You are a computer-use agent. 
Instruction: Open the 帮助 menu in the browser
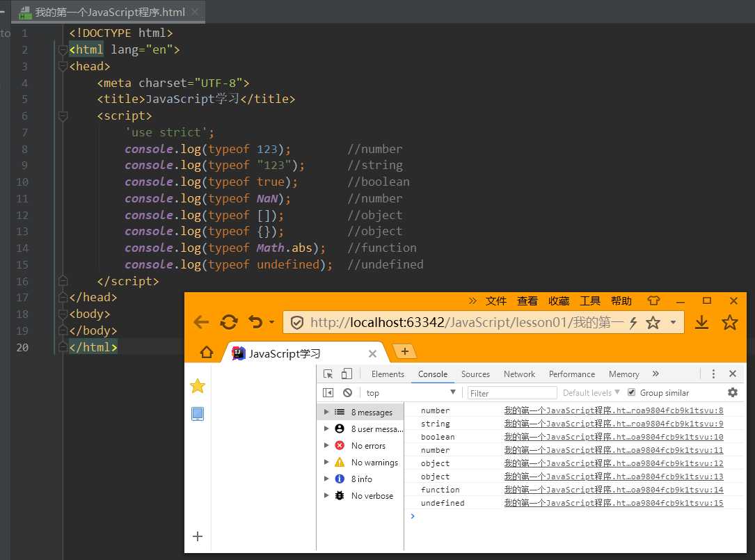pos(621,301)
